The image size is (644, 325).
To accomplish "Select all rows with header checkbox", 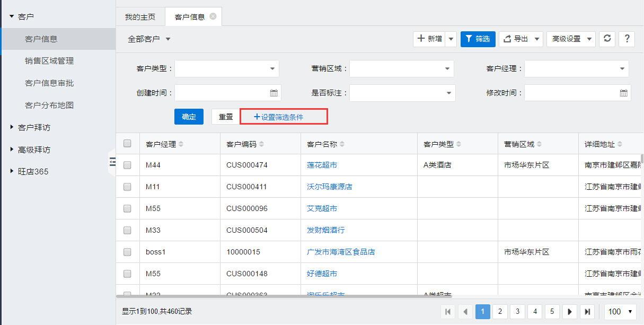I will pos(127,143).
